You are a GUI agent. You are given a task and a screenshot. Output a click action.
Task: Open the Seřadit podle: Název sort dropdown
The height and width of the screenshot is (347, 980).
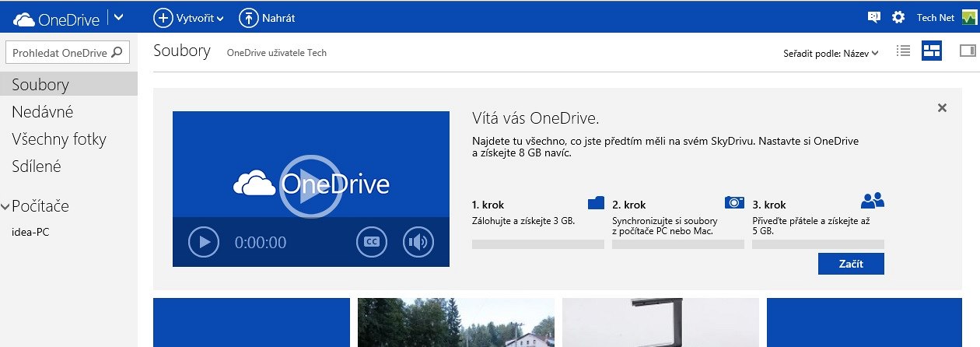point(831,54)
